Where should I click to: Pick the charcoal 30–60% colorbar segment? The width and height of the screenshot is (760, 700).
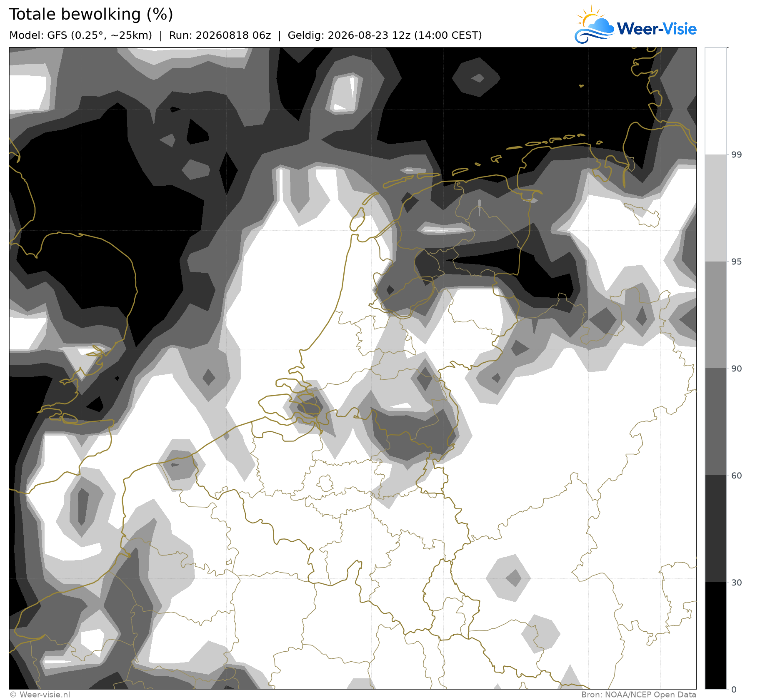(x=716, y=529)
